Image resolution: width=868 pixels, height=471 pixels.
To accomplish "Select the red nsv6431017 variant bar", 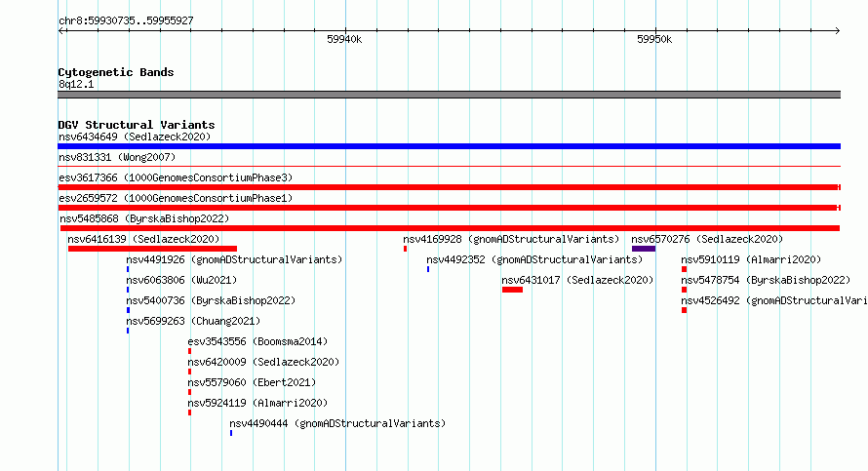I will coord(512,290).
